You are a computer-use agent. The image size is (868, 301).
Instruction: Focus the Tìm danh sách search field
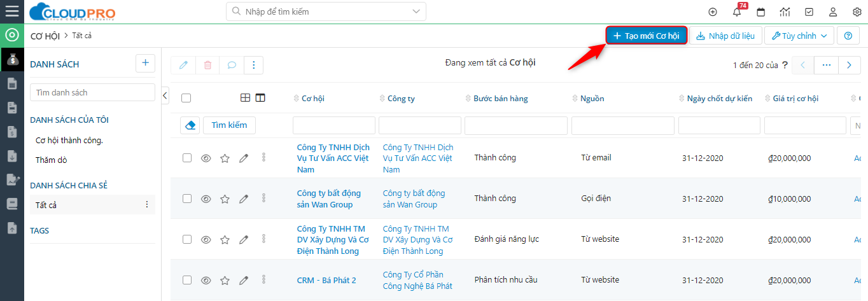[92, 92]
